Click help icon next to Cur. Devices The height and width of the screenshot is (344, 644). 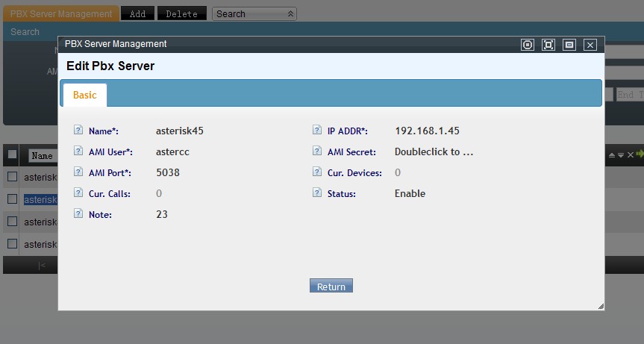[317, 172]
